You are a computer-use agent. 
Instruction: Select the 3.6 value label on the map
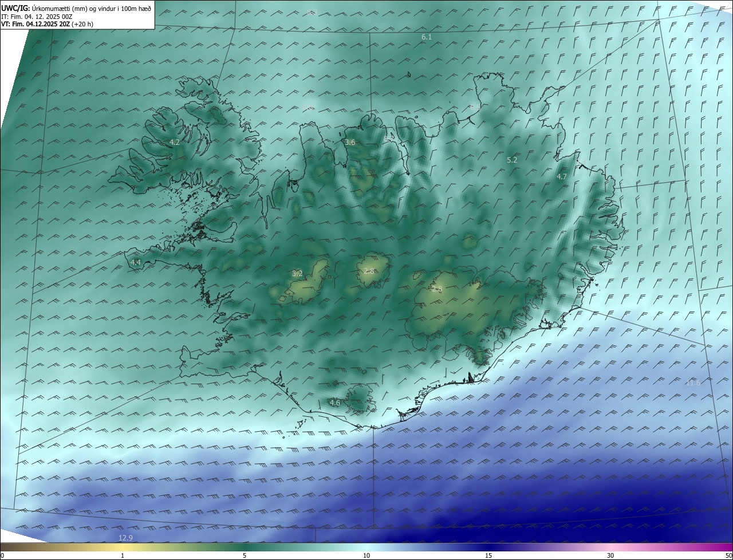point(350,142)
